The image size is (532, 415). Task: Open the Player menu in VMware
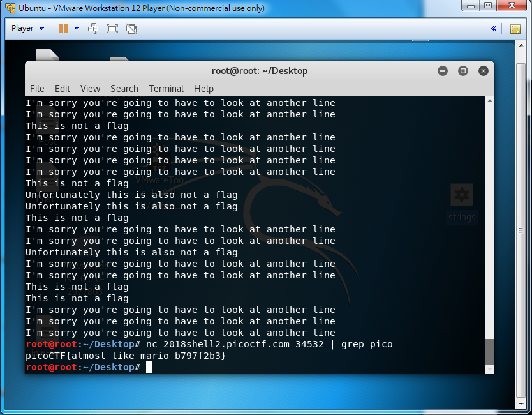tap(27, 28)
